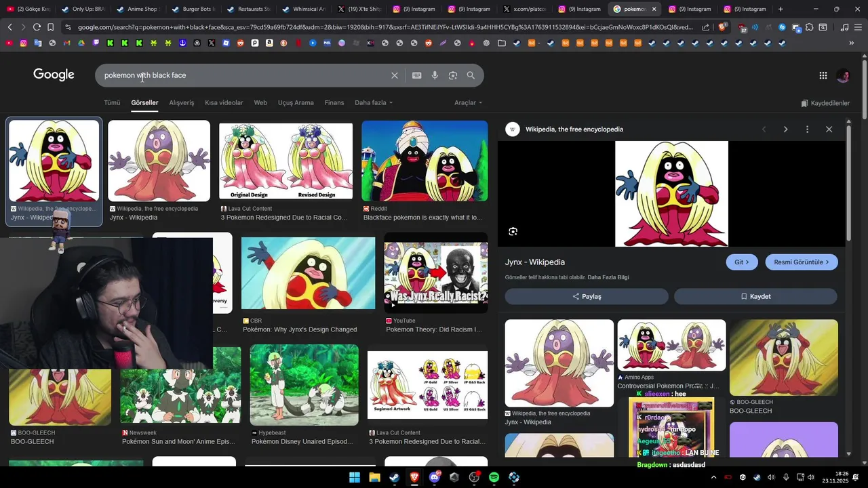Screen dimensions: 868x488
Task: Open the Jynx - Wikipedia title link
Action: pos(535,262)
